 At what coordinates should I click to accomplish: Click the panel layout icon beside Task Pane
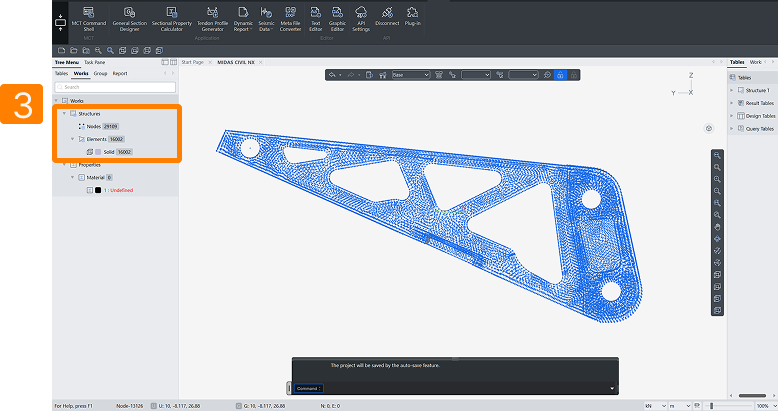point(165,63)
